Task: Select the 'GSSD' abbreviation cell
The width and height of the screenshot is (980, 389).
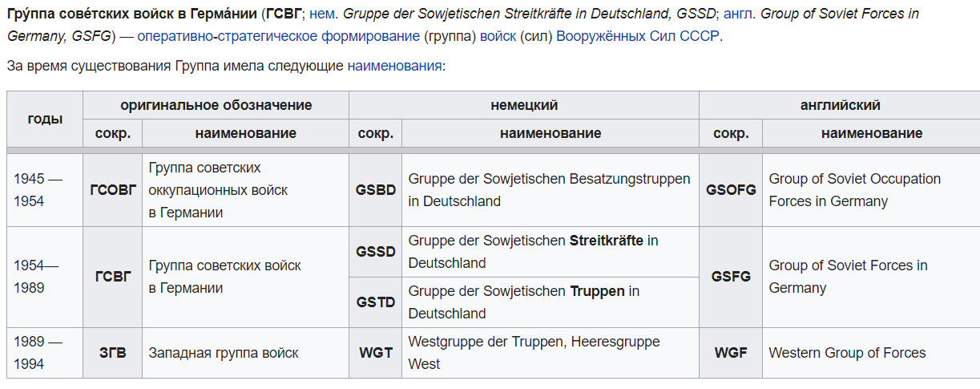Action: click(376, 252)
